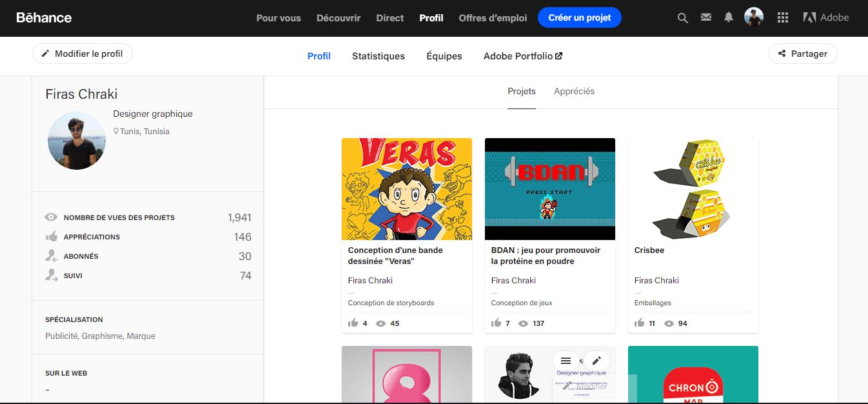Click Publicité, Graphisme, Marque specialisation text

(100, 336)
